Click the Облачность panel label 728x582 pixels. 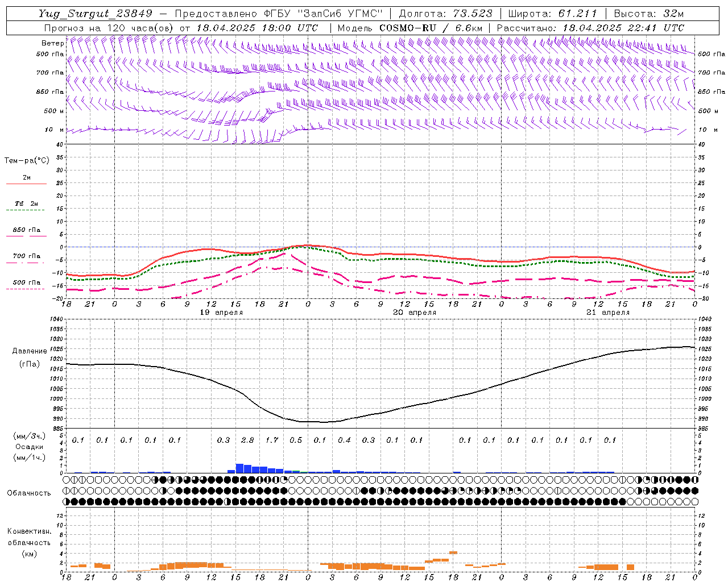[29, 493]
